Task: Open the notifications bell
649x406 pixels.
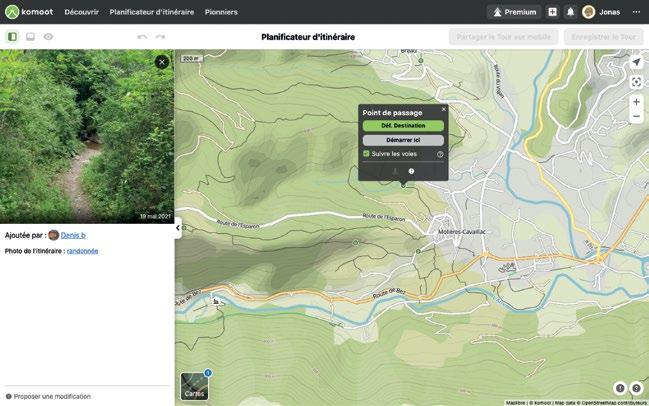Action: coord(570,12)
